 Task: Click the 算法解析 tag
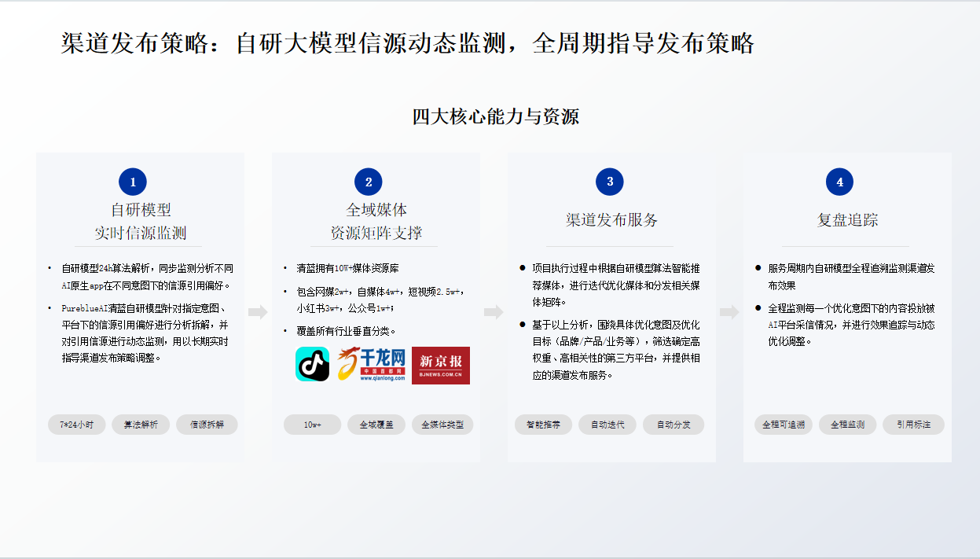coord(141,425)
